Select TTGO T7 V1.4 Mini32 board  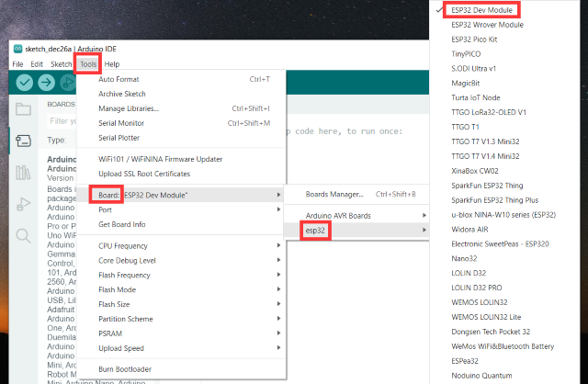tap(504, 156)
